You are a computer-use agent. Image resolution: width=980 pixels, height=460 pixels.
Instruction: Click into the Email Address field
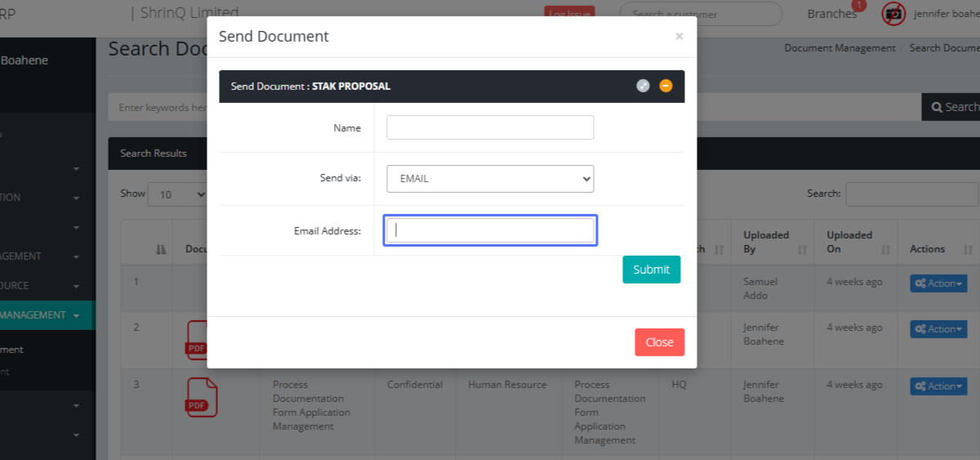click(490, 230)
